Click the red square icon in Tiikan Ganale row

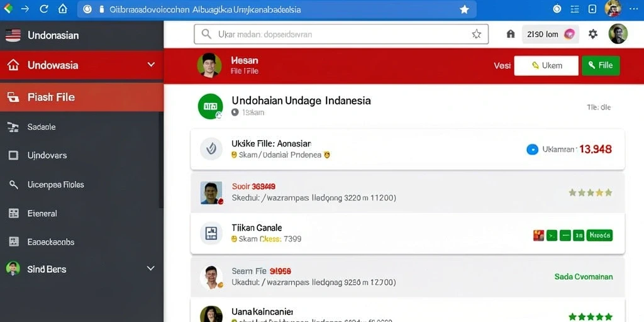(538, 235)
